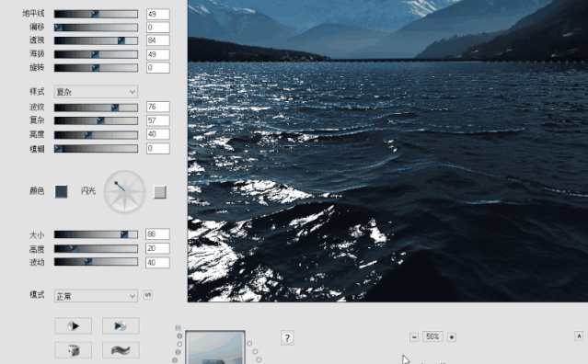Adjust the 复杂 complexity slider
Screen dimensions: 588x364
point(96,120)
